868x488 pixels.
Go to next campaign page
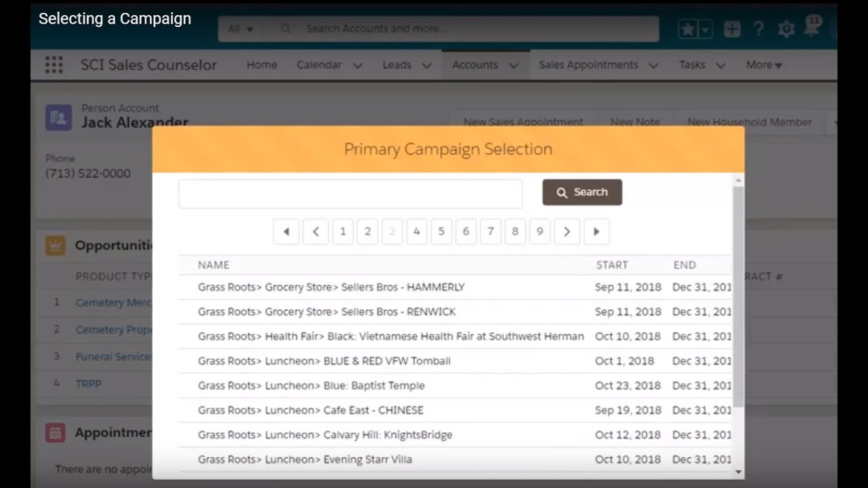567,232
